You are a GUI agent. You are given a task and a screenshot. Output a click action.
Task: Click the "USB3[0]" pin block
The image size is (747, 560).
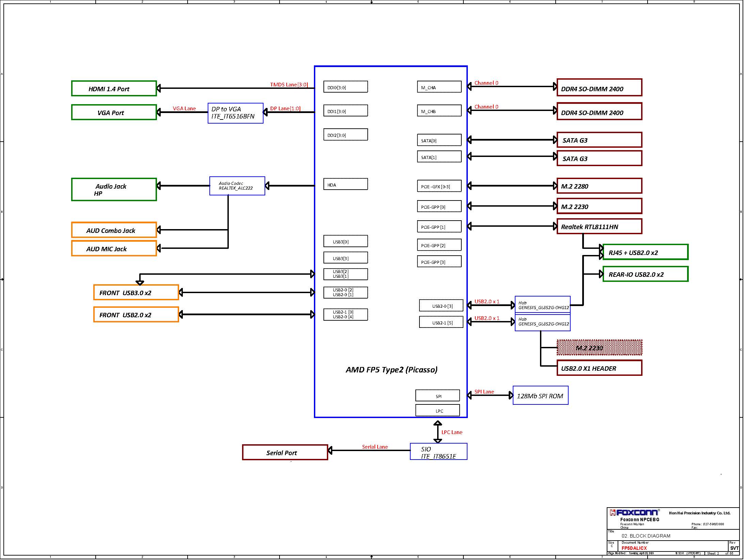[346, 241]
